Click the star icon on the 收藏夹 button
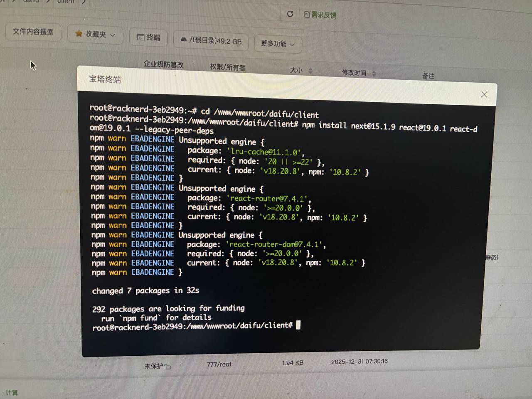 [x=79, y=34]
